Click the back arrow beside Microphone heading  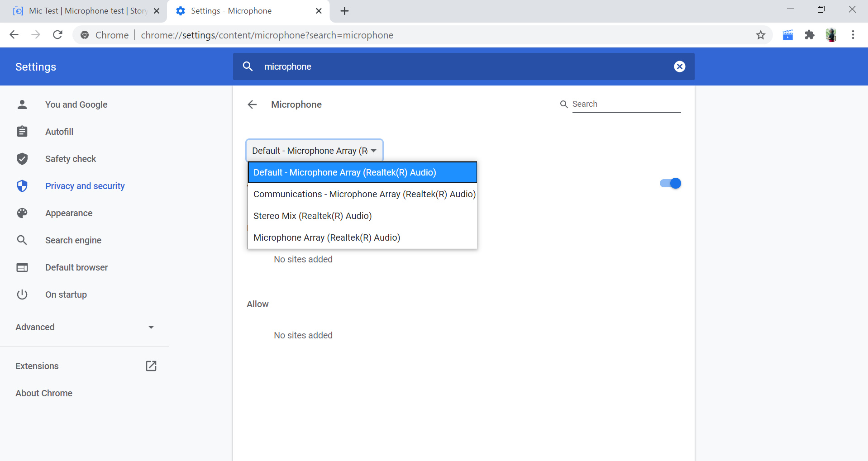(x=252, y=105)
